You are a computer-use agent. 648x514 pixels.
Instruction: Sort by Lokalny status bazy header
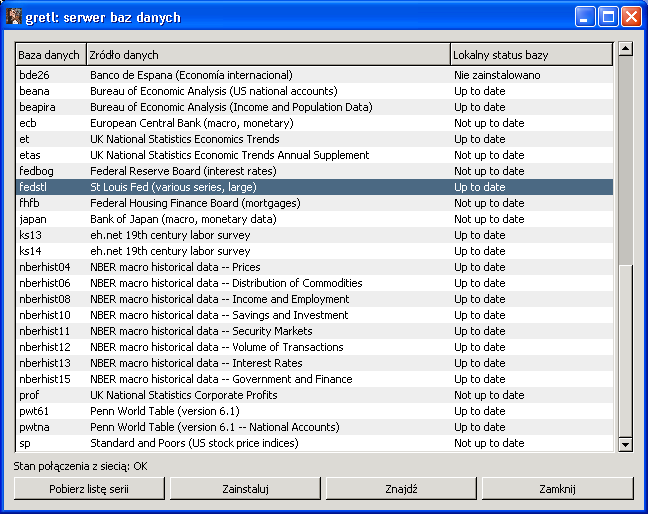(531, 55)
